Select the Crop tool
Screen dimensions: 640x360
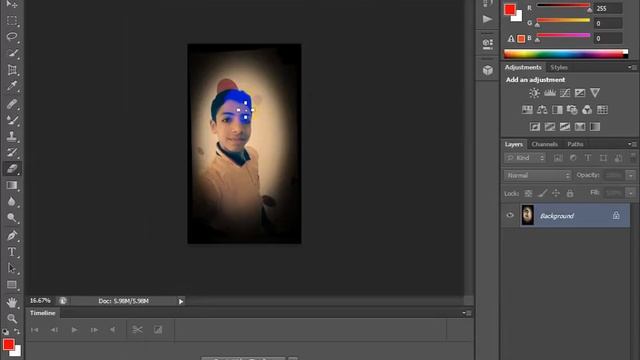(12, 70)
